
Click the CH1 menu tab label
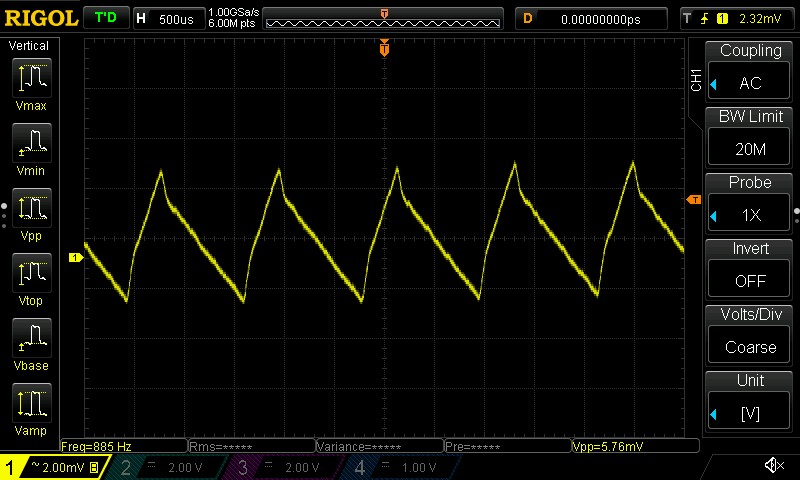696,80
